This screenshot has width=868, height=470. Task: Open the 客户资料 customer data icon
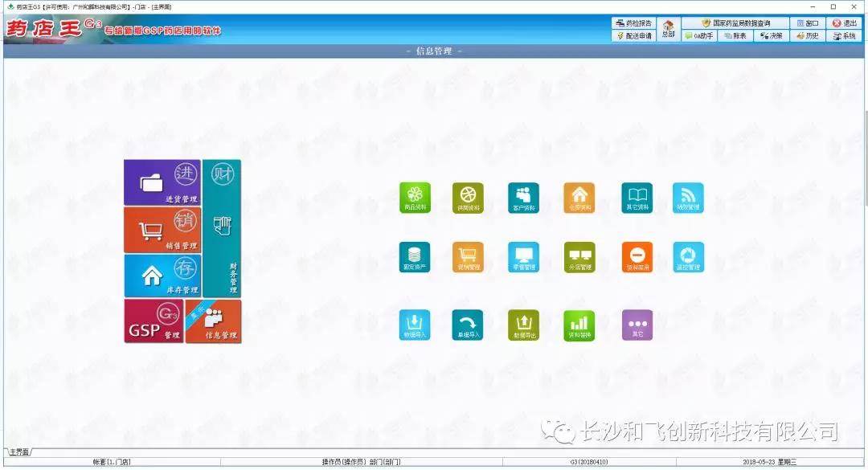(x=523, y=198)
